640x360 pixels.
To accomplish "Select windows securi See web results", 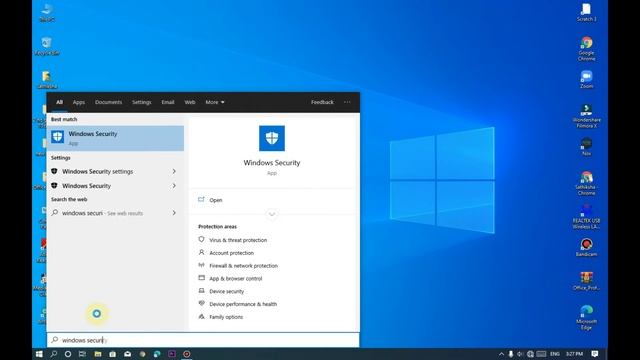I will coord(115,213).
